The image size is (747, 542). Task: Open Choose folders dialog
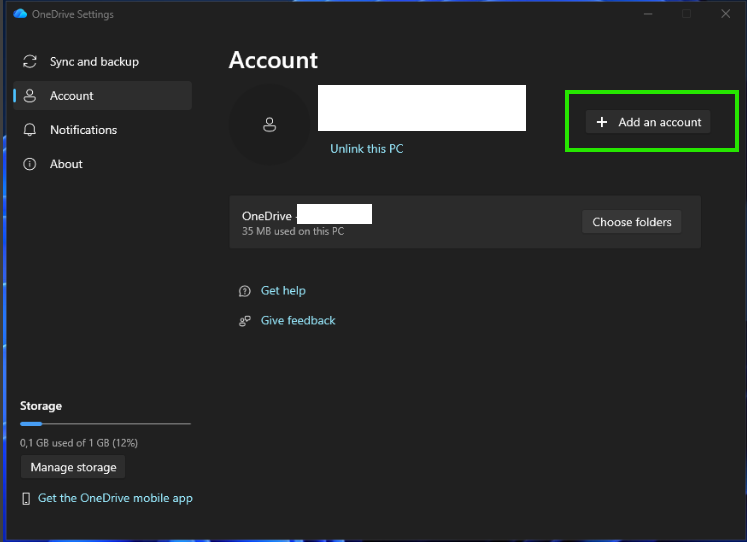[632, 222]
